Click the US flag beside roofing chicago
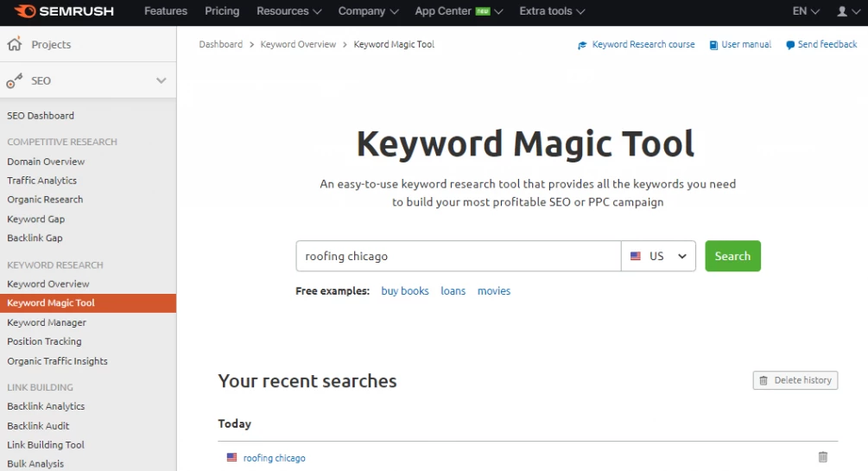Screen dimensions: 868x471 coord(232,458)
